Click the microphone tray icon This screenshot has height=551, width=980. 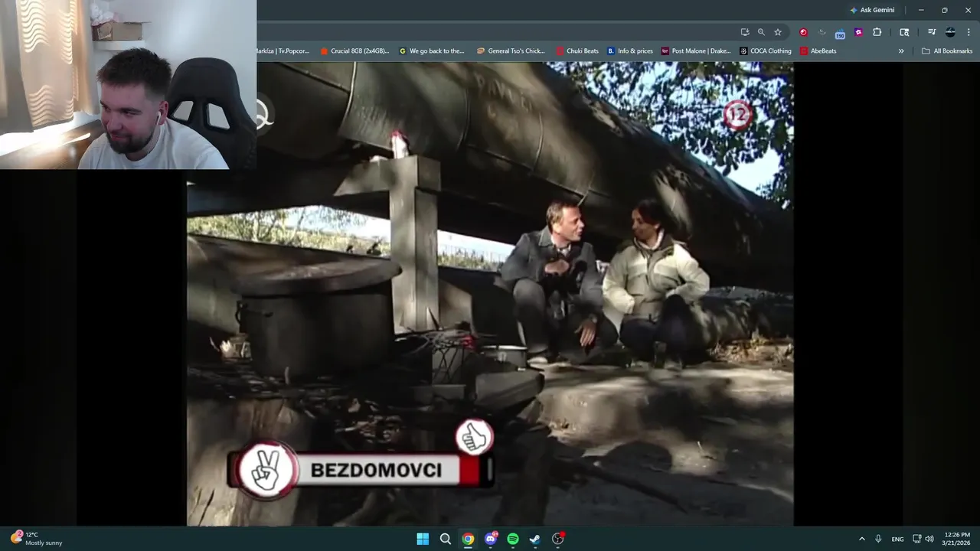pos(878,539)
